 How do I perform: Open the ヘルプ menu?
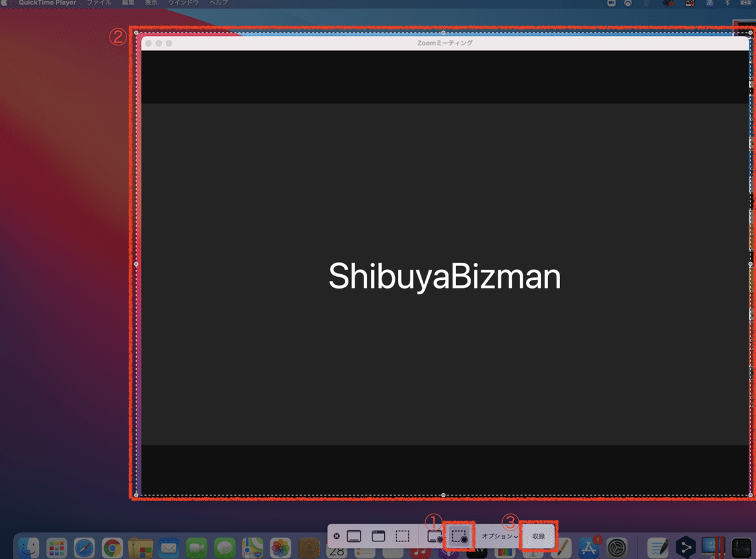pyautogui.click(x=219, y=3)
